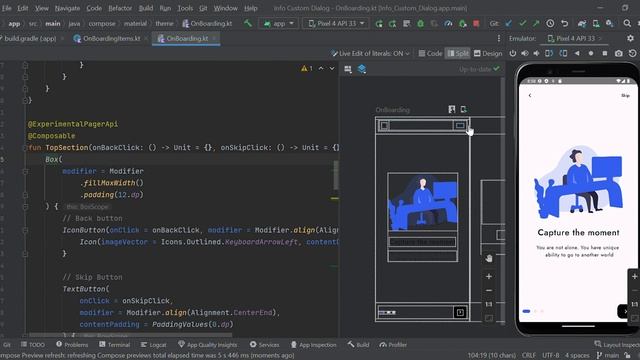This screenshot has width=640, height=360.
Task: Open emulator settings gear icon
Action: 631,38
